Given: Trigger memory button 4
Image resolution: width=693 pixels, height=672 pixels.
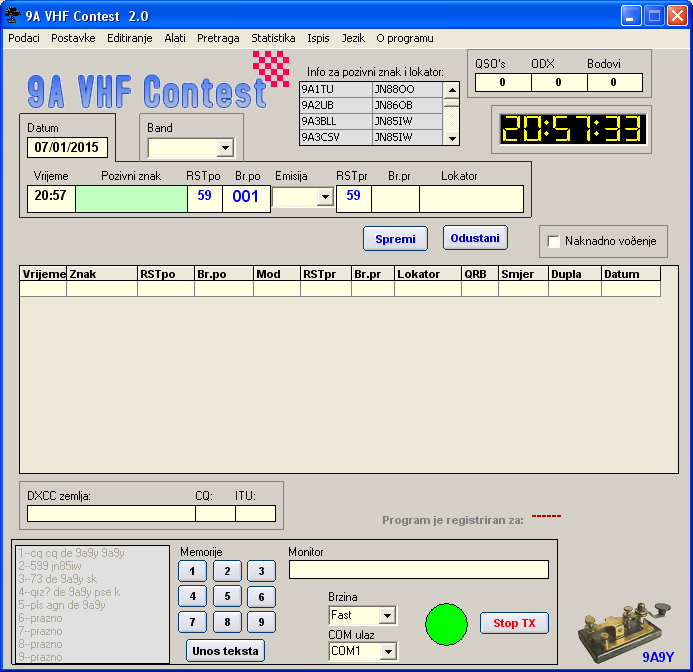Looking at the screenshot, I should click(x=192, y=596).
